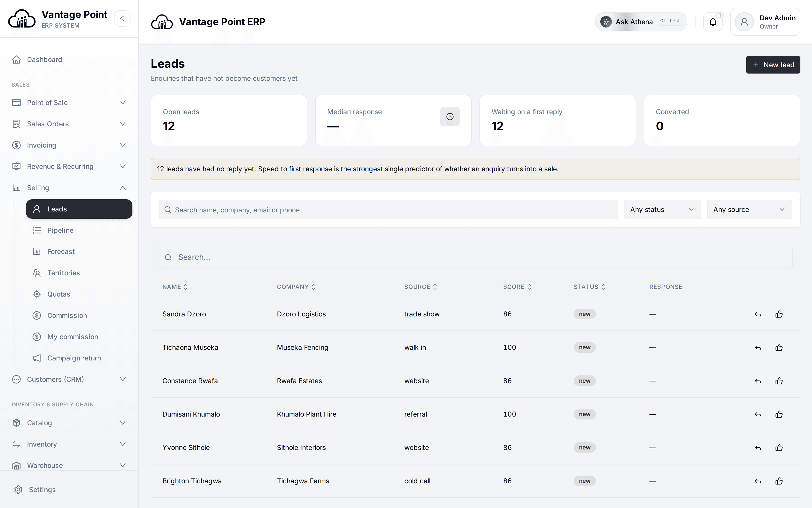Click the clock icon on Median response card
812x508 pixels.
click(449, 117)
